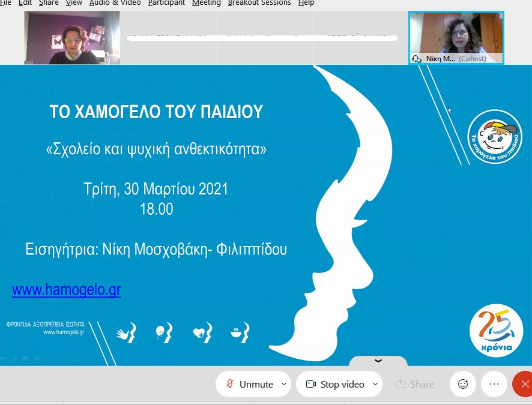Open the emoji reactions button
The image size is (532, 405).
pos(463,384)
